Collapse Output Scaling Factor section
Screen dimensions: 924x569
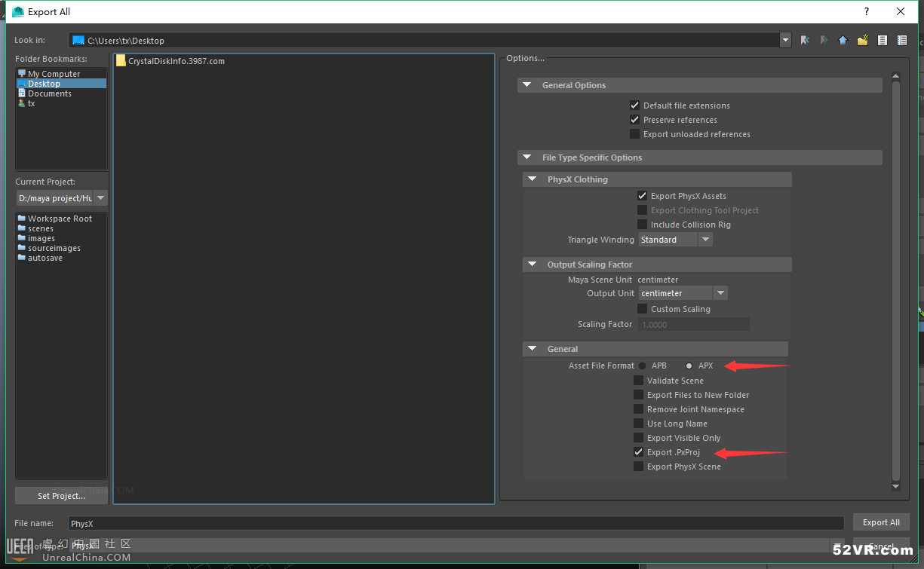533,265
